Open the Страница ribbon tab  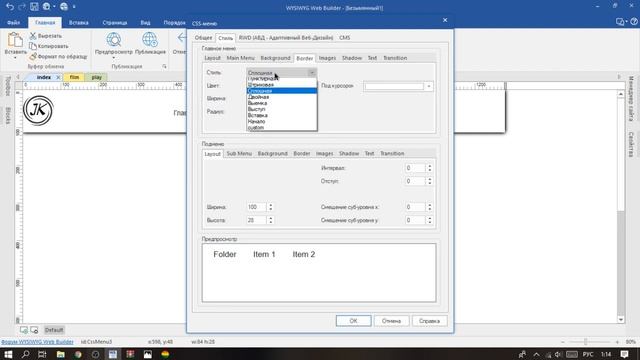point(115,23)
